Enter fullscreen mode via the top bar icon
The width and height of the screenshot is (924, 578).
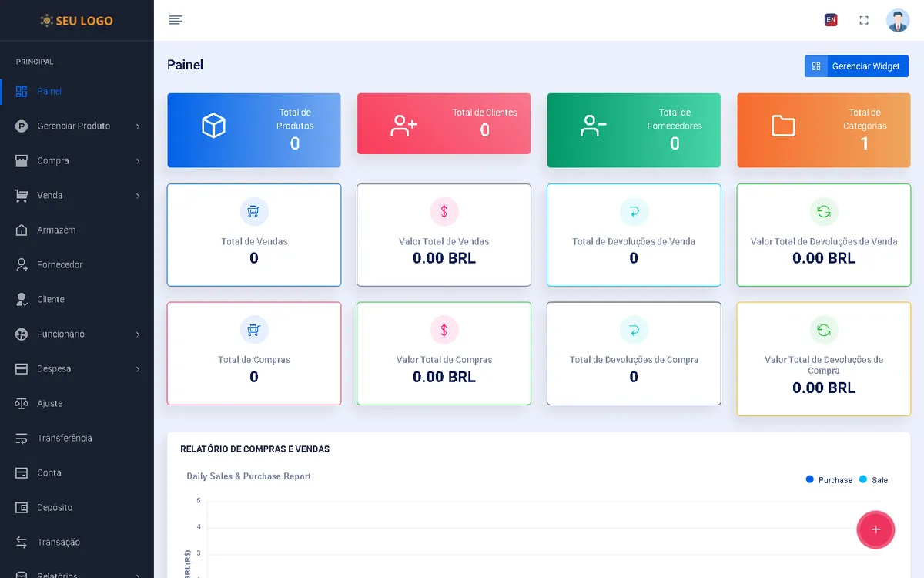864,20
